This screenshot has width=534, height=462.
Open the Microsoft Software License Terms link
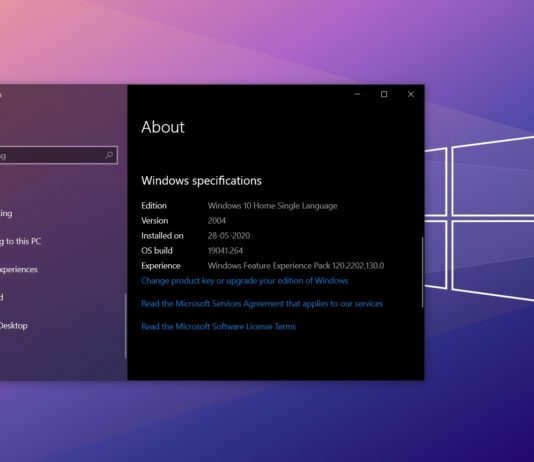218,326
